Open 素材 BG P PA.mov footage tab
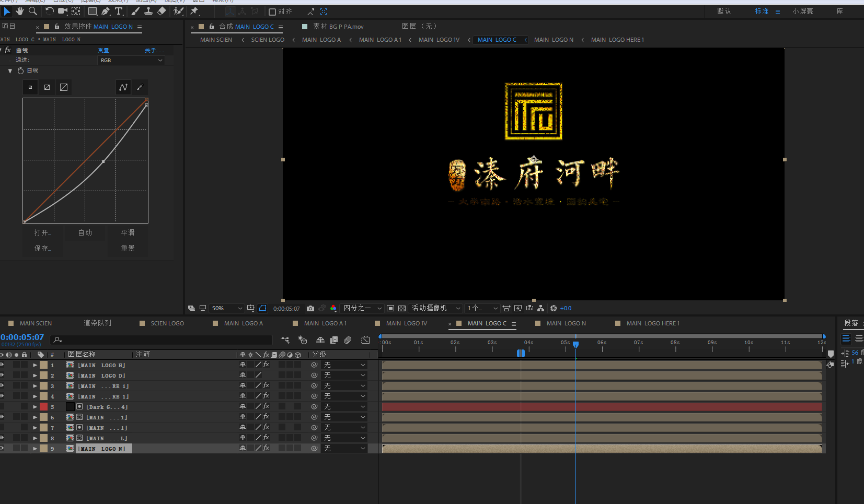 [x=338, y=26]
